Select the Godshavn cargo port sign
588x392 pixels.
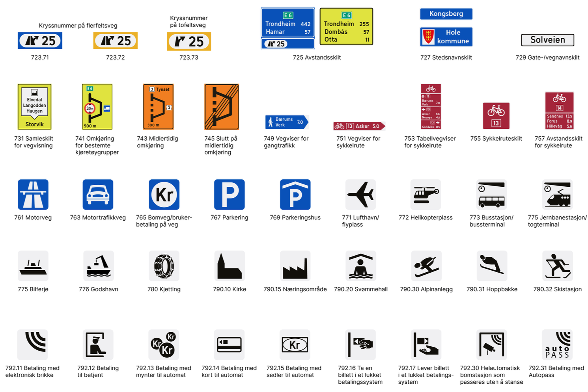pos(99,266)
